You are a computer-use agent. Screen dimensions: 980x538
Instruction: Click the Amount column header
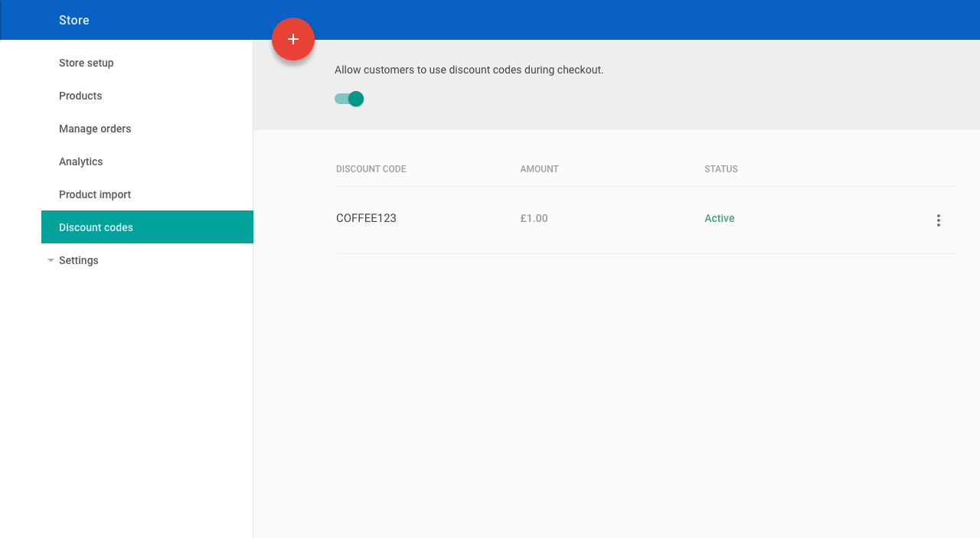pos(540,169)
